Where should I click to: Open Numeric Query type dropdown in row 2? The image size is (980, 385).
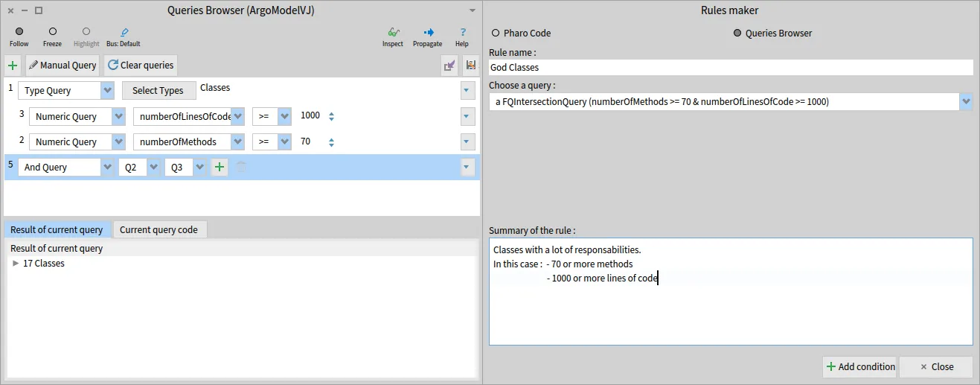pyautogui.click(x=119, y=142)
